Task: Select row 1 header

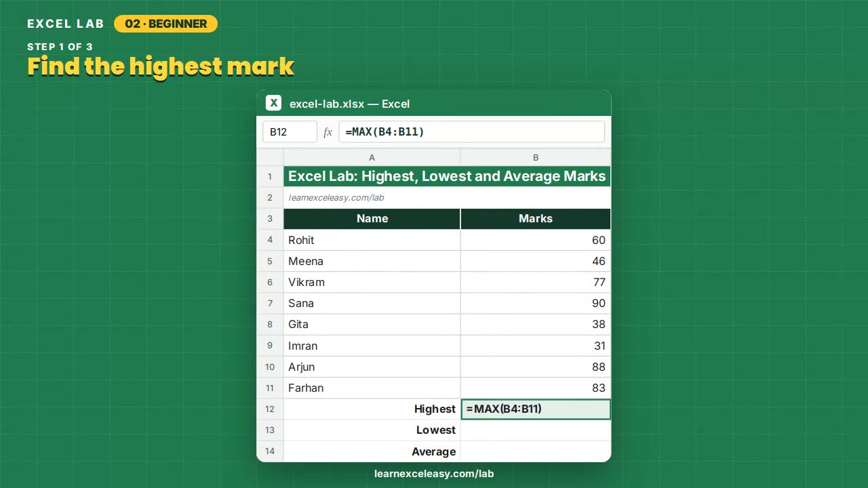Action: (x=270, y=177)
